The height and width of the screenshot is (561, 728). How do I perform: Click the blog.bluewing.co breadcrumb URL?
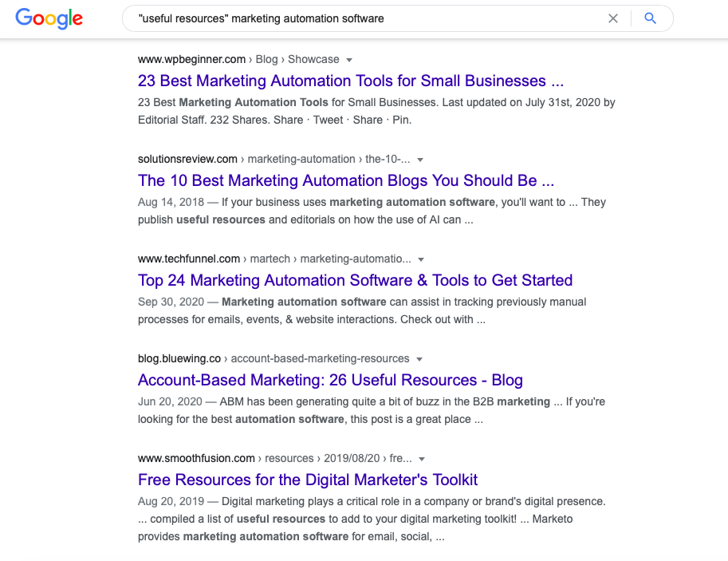[x=179, y=358]
